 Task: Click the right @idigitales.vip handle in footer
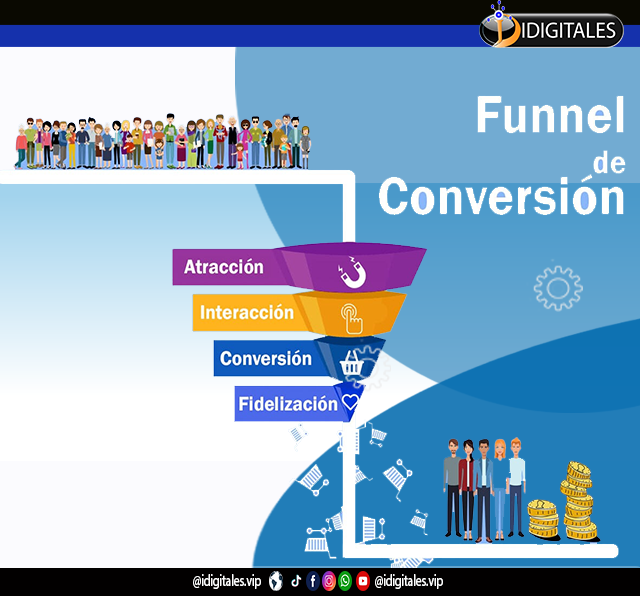click(x=409, y=581)
